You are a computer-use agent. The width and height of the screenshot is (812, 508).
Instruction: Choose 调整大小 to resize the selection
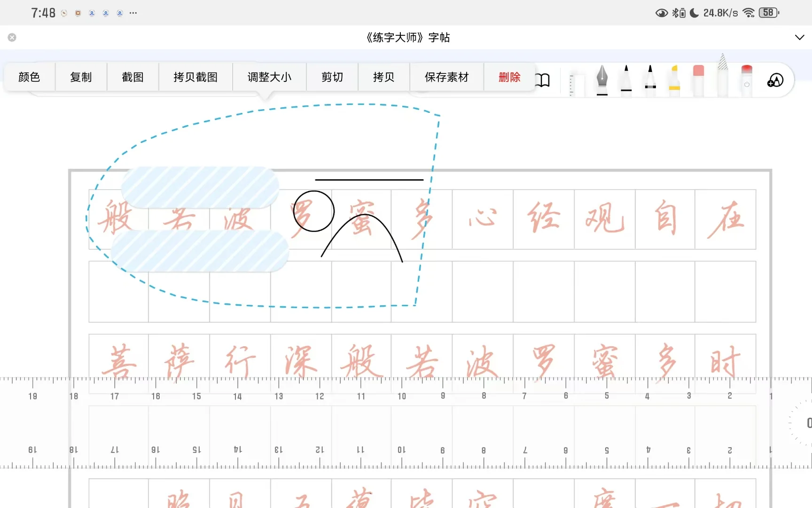269,77
